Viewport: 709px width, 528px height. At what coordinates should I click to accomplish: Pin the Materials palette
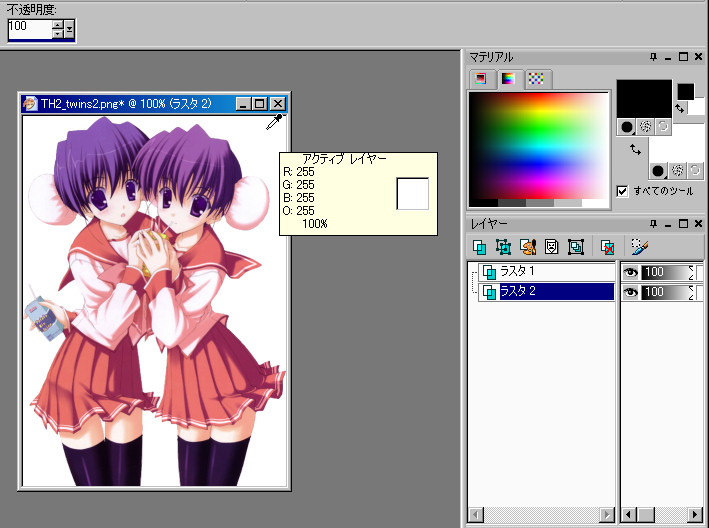[653, 57]
